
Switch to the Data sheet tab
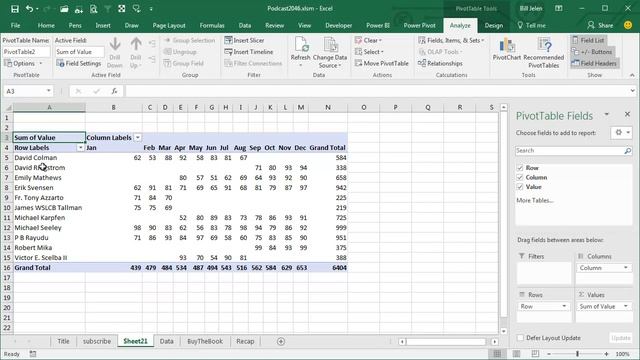(167, 341)
